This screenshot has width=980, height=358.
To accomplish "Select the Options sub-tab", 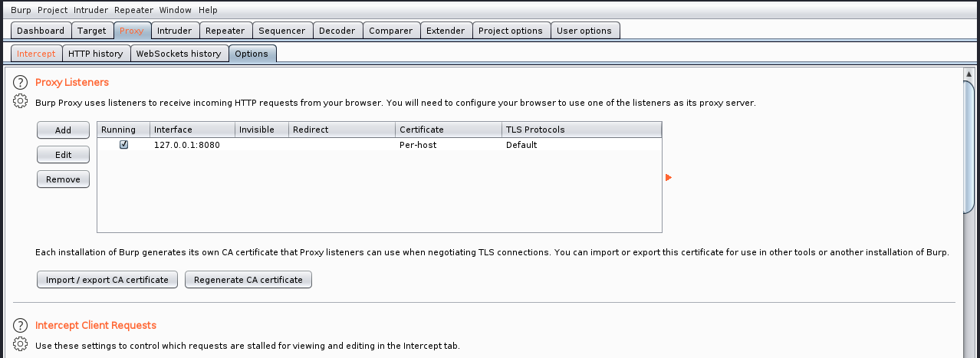I will [252, 54].
